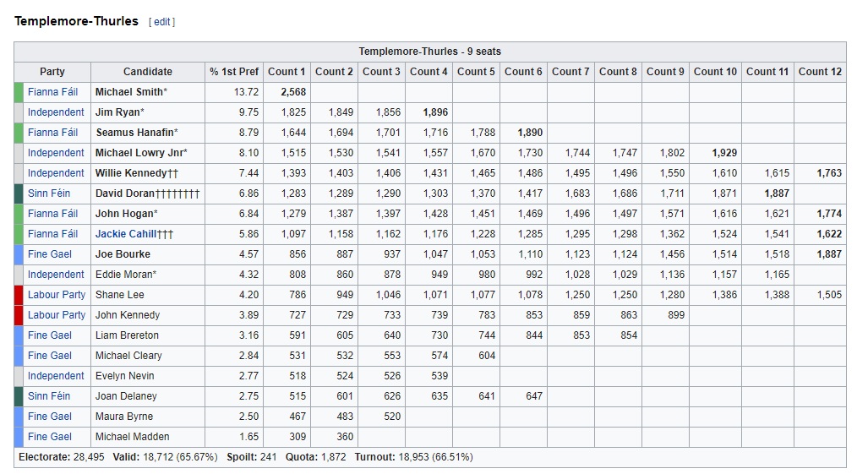868x474 pixels.
Task: Click Willie Kennedy's Count 12 value 1,763
Action: tap(829, 173)
